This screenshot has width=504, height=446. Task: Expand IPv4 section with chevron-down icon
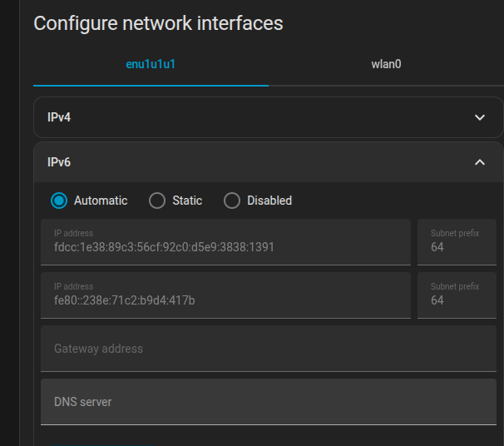(x=480, y=117)
